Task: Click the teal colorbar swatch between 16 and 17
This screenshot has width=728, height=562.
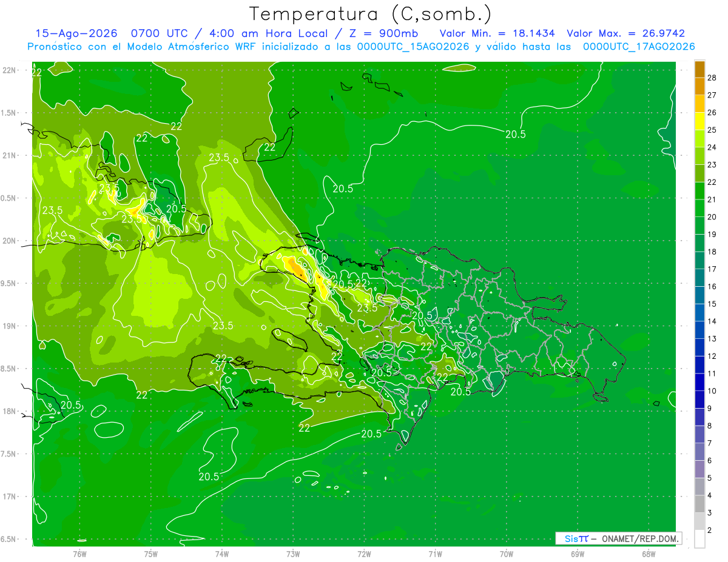Action: tap(699, 278)
